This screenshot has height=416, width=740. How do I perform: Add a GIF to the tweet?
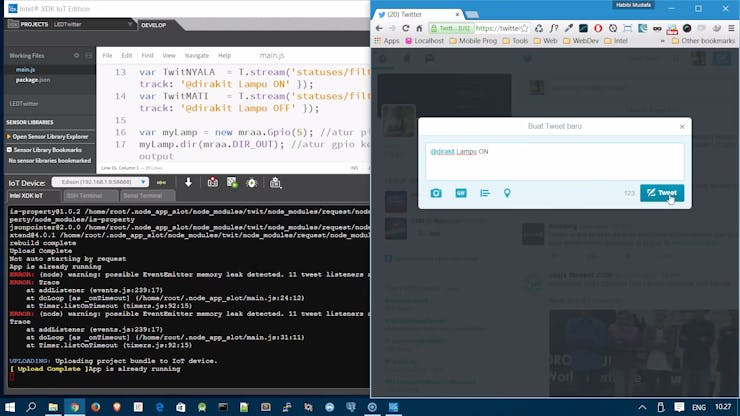click(461, 193)
